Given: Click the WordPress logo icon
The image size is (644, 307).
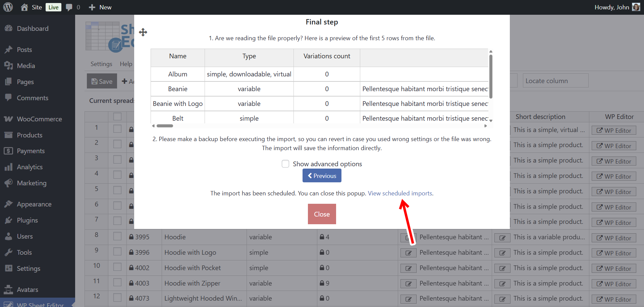Looking at the screenshot, I should coord(8,7).
